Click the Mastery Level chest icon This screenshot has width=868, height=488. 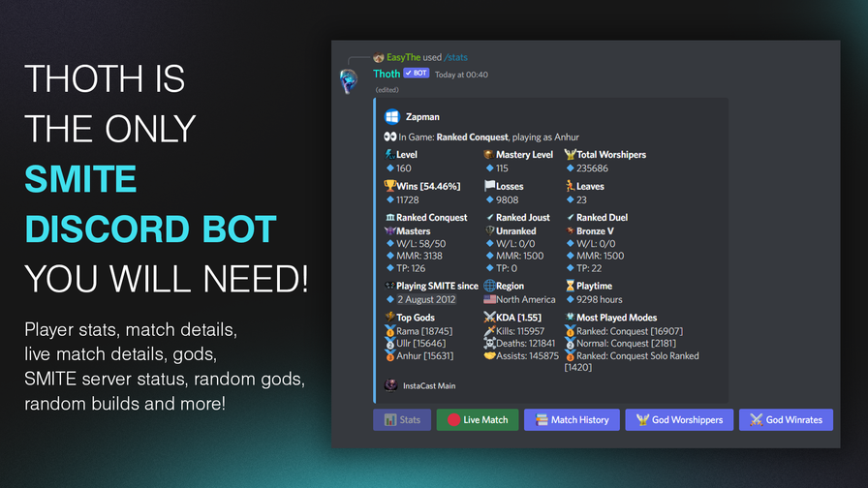coord(489,154)
